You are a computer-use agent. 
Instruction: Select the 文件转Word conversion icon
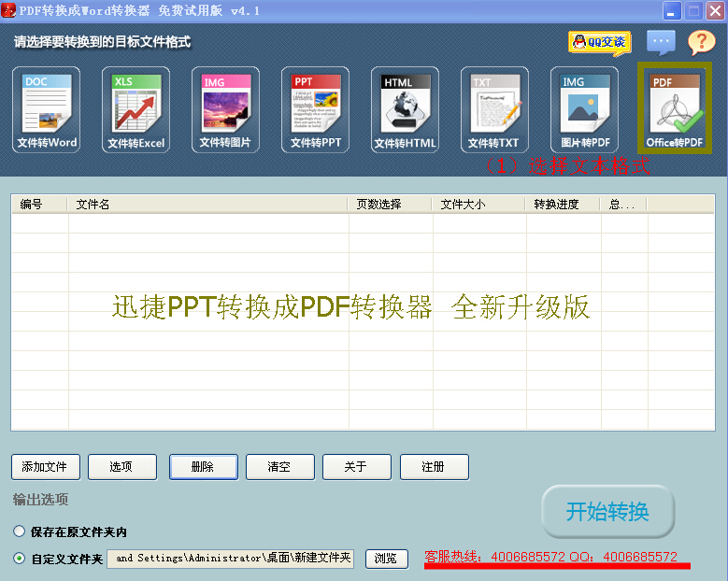[47, 110]
